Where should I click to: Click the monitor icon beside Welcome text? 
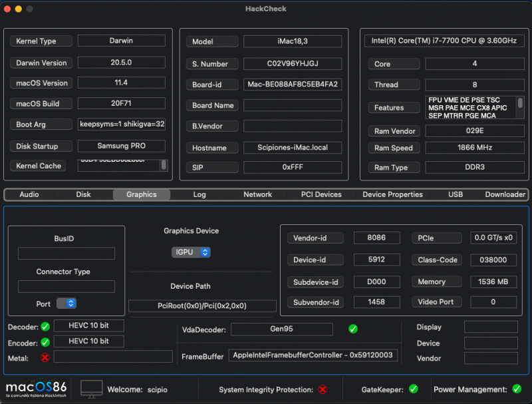pos(92,389)
